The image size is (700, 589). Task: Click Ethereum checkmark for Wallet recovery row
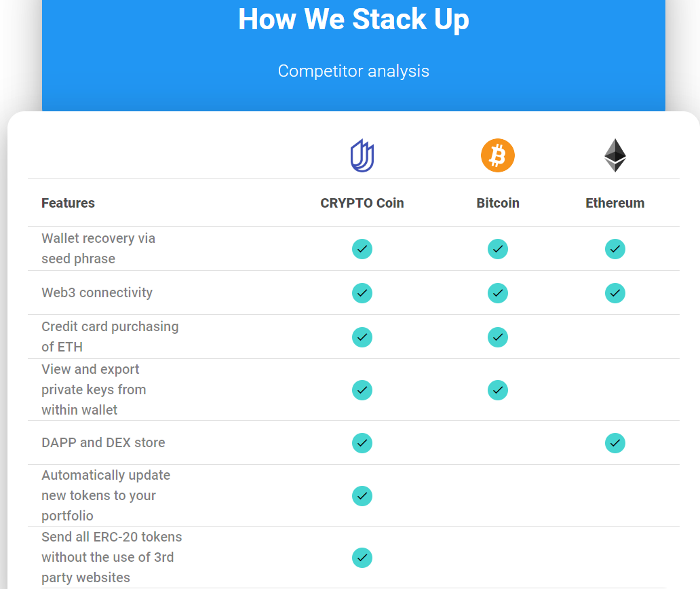point(615,249)
